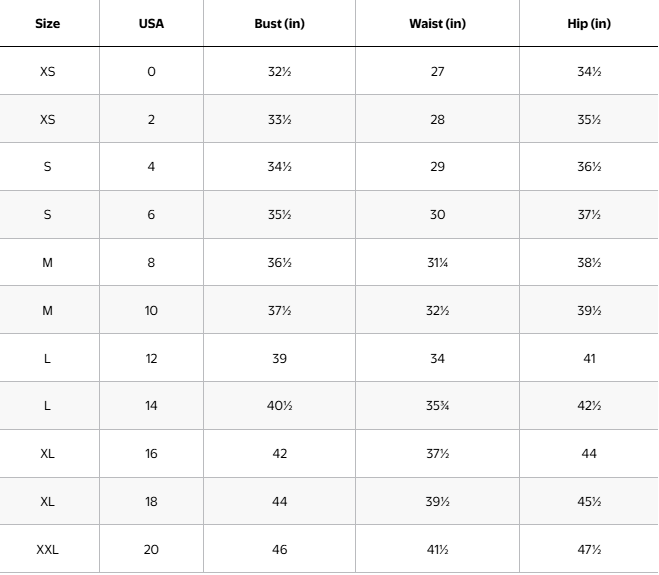
Task: Select waist measurement 31¼ cell
Action: 437,263
